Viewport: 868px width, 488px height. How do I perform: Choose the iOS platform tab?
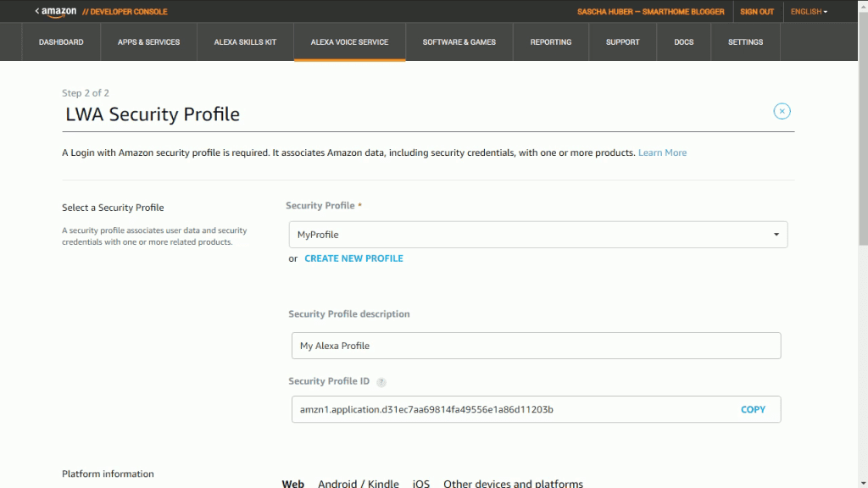click(x=420, y=484)
